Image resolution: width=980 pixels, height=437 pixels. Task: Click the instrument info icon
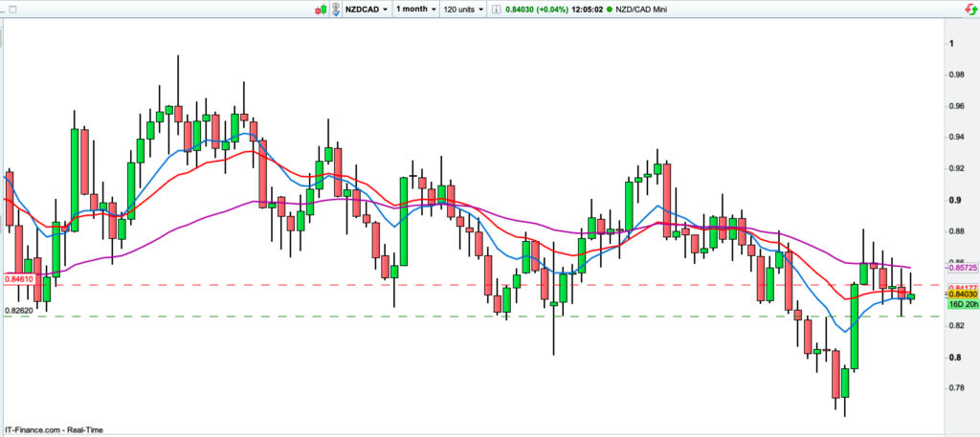pyautogui.click(x=495, y=9)
